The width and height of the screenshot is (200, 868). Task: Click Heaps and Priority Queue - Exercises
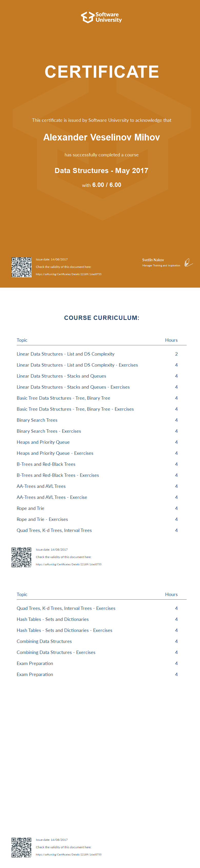click(x=55, y=453)
